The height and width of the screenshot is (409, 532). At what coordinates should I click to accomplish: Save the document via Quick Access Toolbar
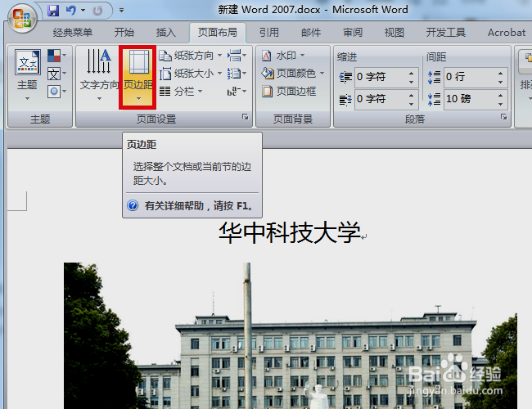[x=53, y=11]
